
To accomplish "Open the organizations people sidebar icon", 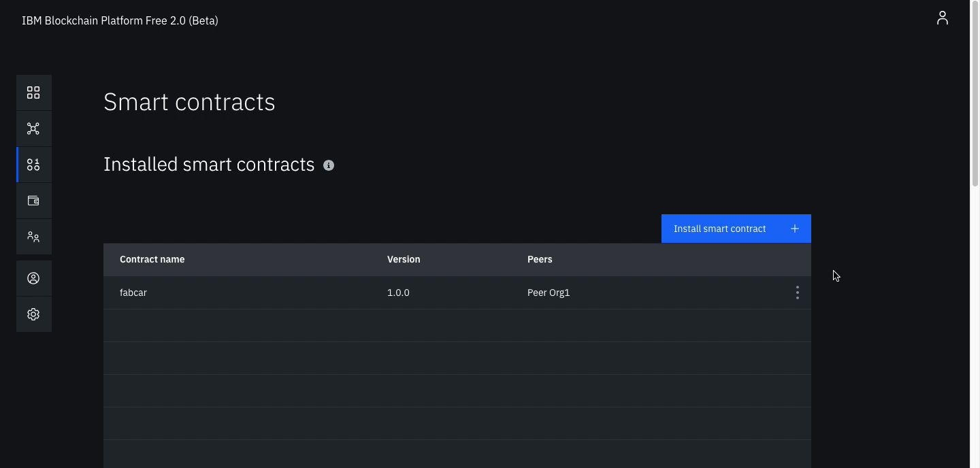I will point(33,237).
